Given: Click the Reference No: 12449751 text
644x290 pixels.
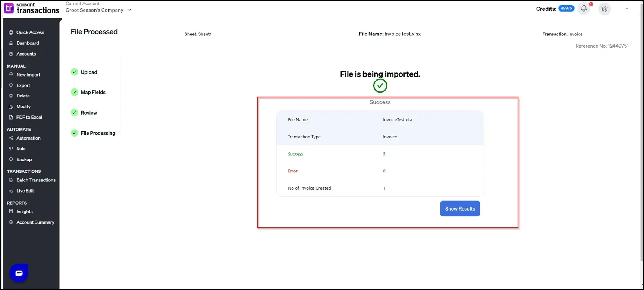Looking at the screenshot, I should coord(602,46).
